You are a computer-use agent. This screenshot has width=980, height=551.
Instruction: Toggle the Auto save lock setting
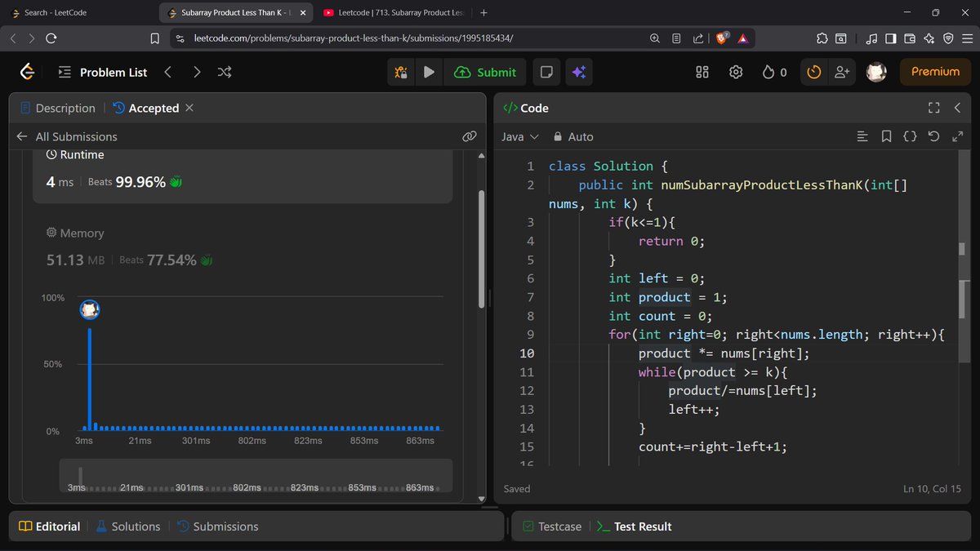pyautogui.click(x=573, y=136)
